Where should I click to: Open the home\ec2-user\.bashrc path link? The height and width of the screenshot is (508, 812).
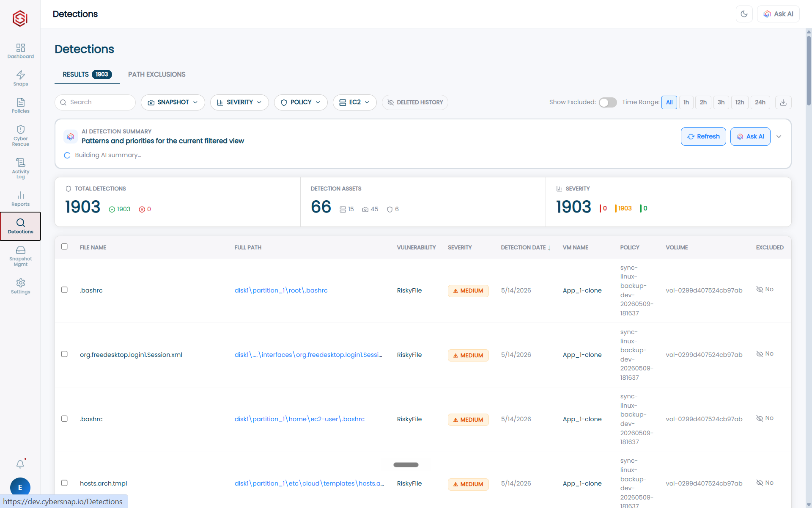pyautogui.click(x=299, y=419)
